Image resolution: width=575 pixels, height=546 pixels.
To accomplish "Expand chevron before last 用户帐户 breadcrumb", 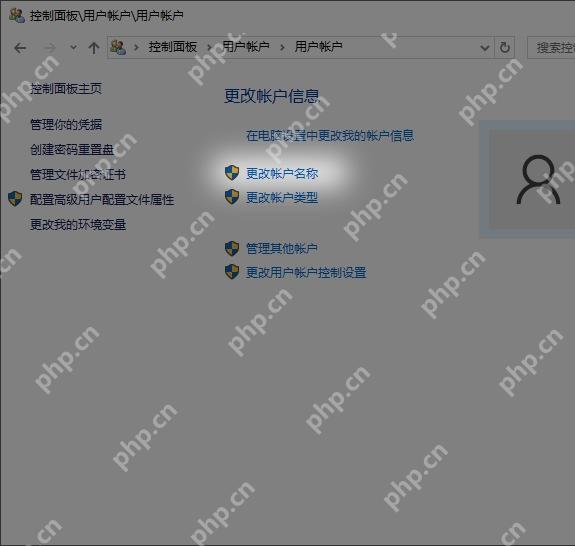I will [282, 47].
